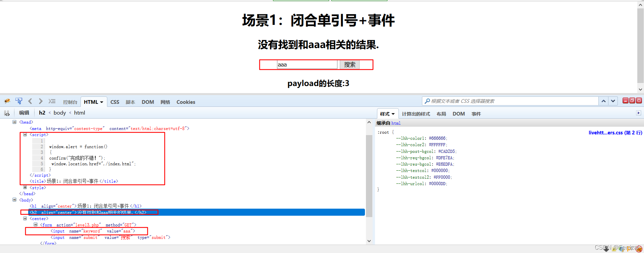Click the :root selector text
This screenshot has height=253, width=644.
(x=383, y=132)
